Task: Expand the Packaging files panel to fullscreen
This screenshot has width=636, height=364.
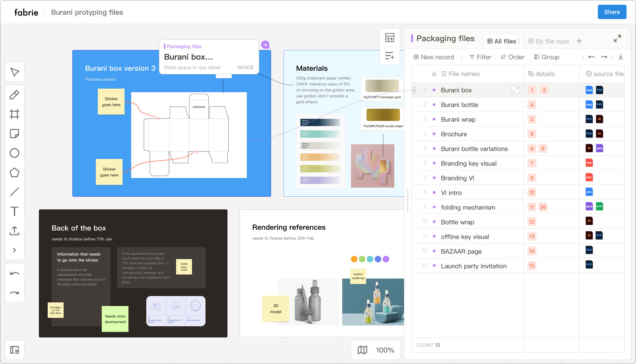Action: pyautogui.click(x=617, y=39)
